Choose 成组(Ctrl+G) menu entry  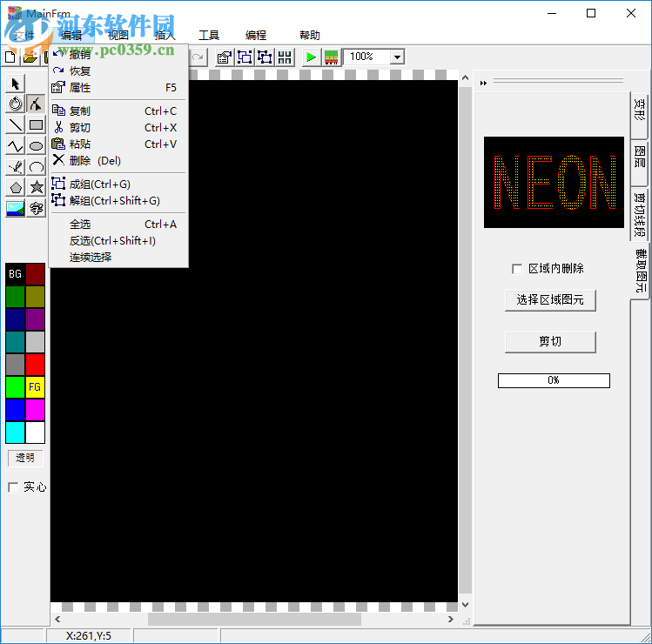click(x=118, y=184)
